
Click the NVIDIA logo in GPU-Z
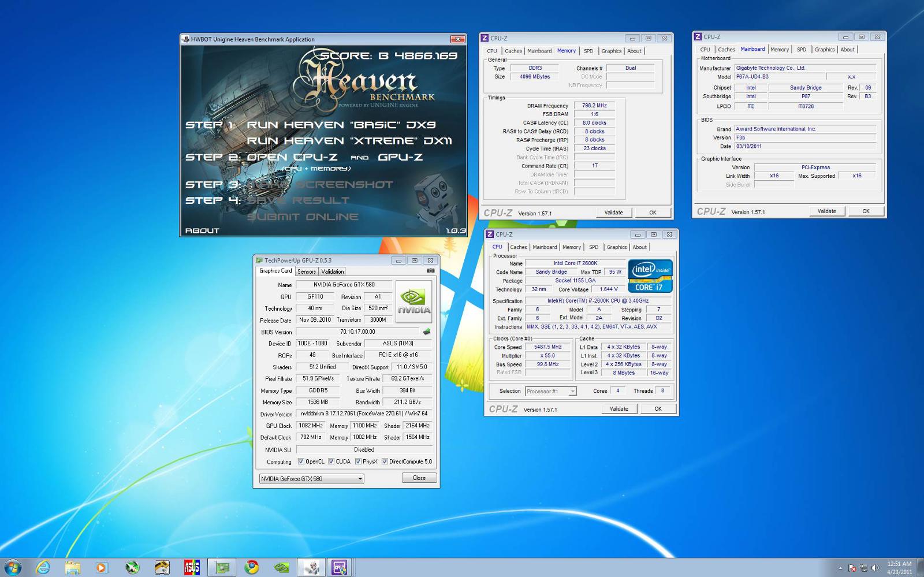[x=413, y=301]
